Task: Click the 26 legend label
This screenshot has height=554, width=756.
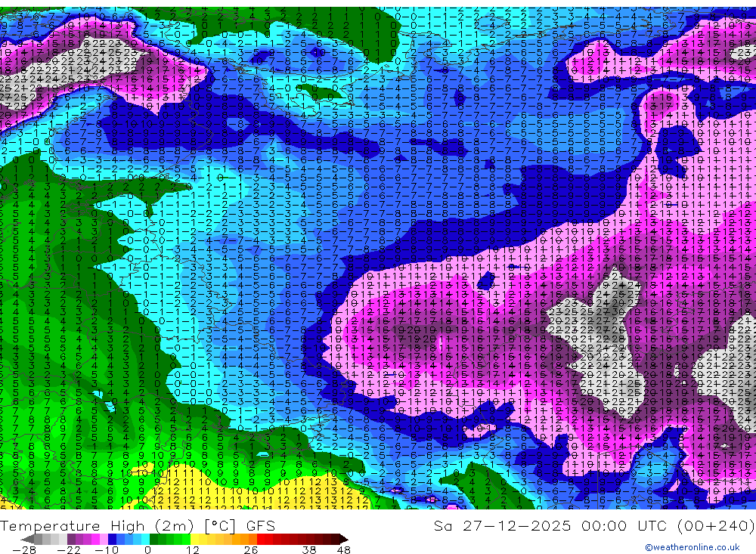Action: tap(251, 549)
